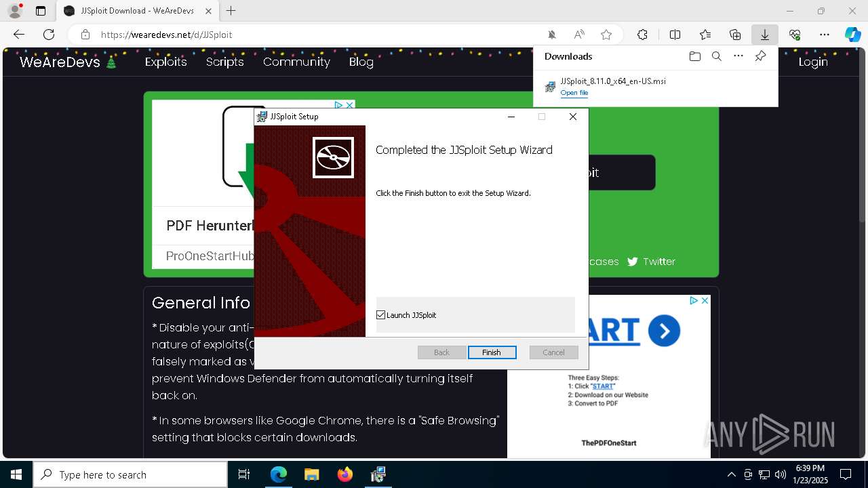Image resolution: width=868 pixels, height=488 pixels.
Task: Uncheck the Launch JJSploit checkbox
Action: point(380,315)
